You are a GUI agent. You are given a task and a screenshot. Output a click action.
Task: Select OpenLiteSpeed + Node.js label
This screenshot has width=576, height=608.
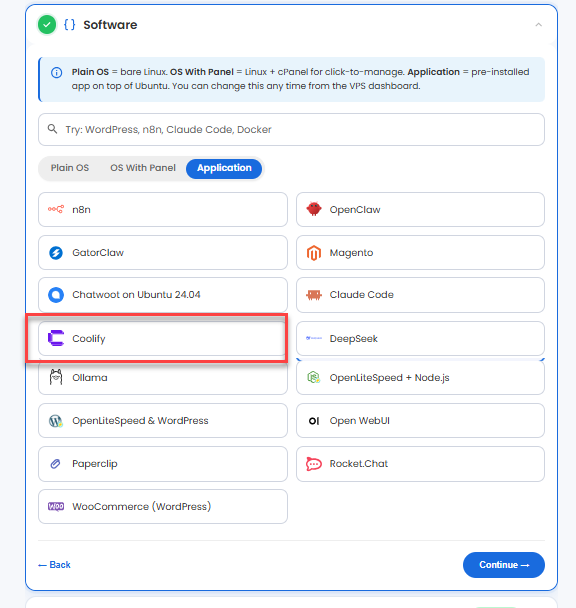(389, 377)
